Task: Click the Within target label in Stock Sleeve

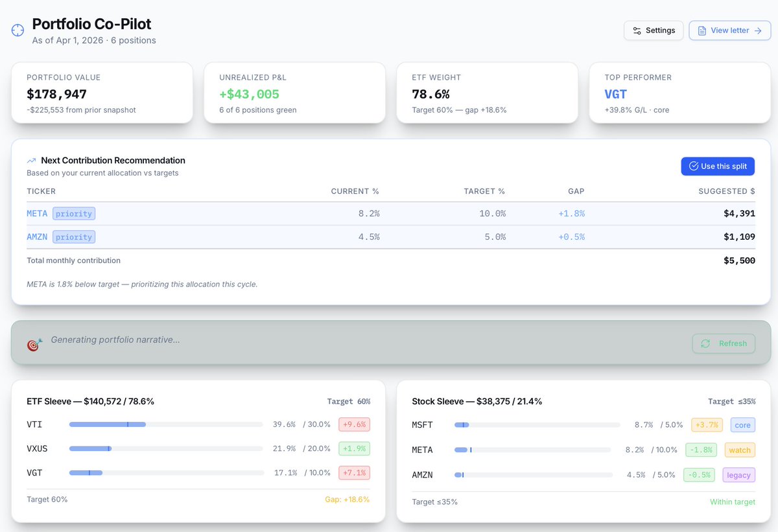Action: coord(733,502)
